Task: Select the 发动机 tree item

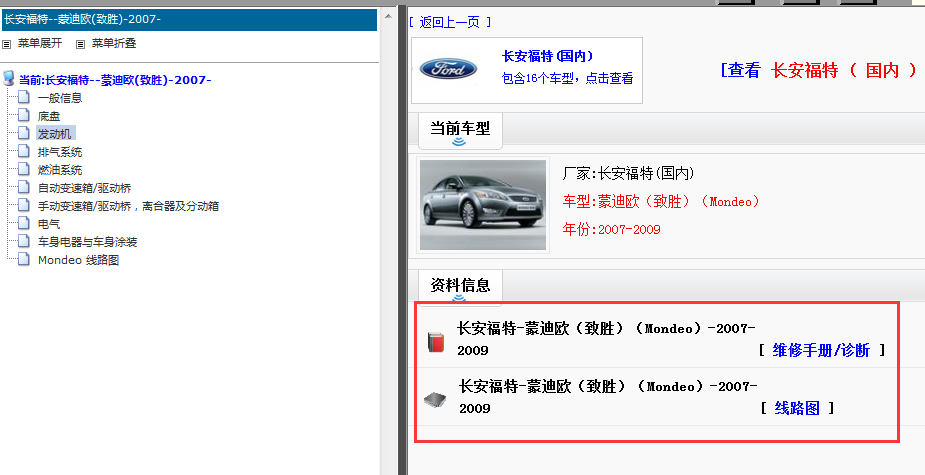Action: pos(54,134)
